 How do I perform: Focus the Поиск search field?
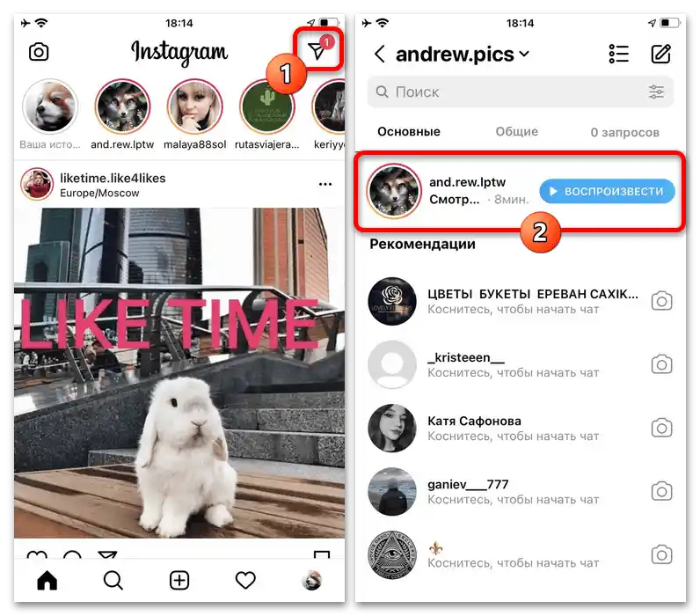click(x=520, y=92)
